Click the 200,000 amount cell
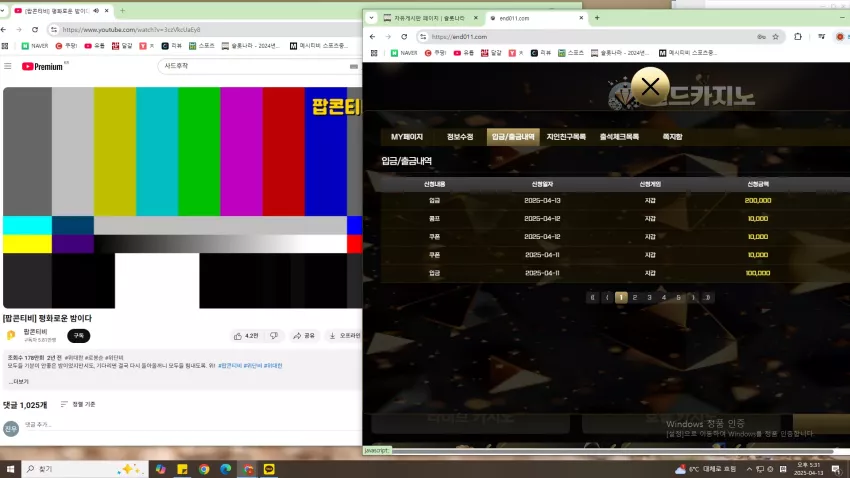 [758, 201]
